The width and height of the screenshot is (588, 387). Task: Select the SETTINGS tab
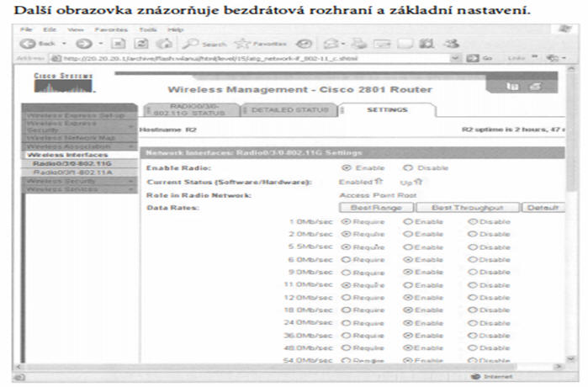tap(387, 110)
